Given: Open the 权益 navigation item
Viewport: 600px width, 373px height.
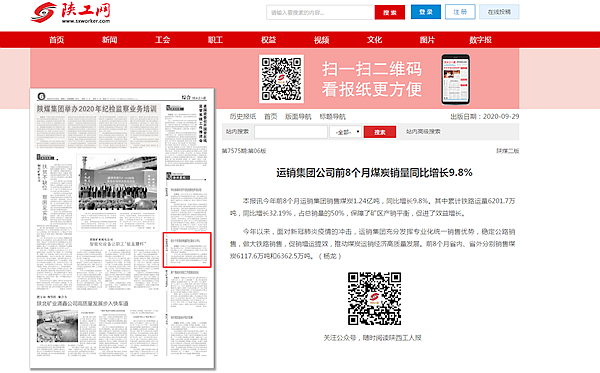Looking at the screenshot, I should tap(269, 40).
